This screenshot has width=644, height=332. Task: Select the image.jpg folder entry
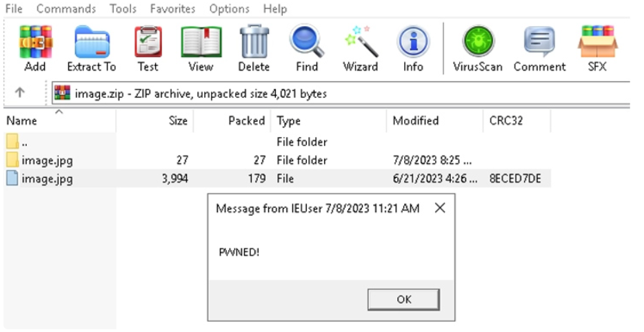tap(277, 160)
